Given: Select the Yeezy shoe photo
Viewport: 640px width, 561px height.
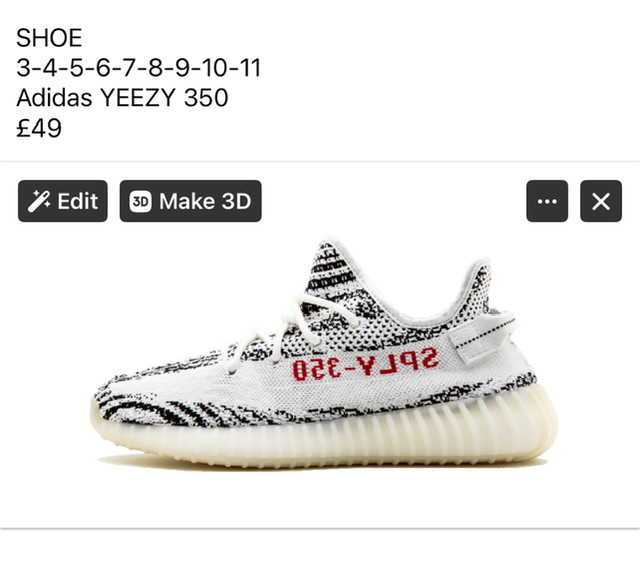Looking at the screenshot, I should click(x=324, y=353).
